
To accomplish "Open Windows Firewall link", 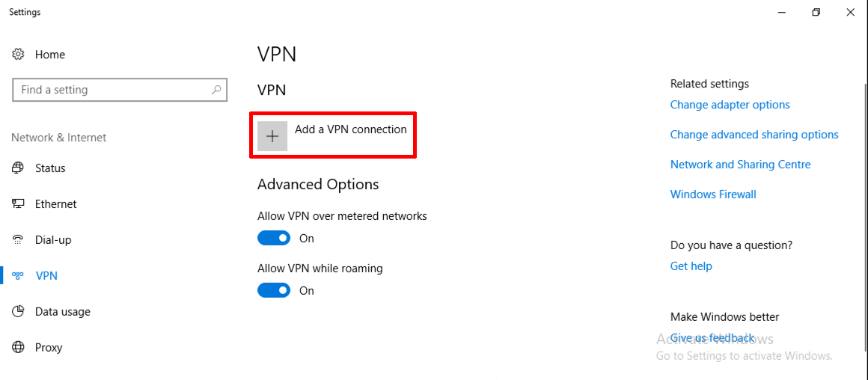I will [x=713, y=194].
